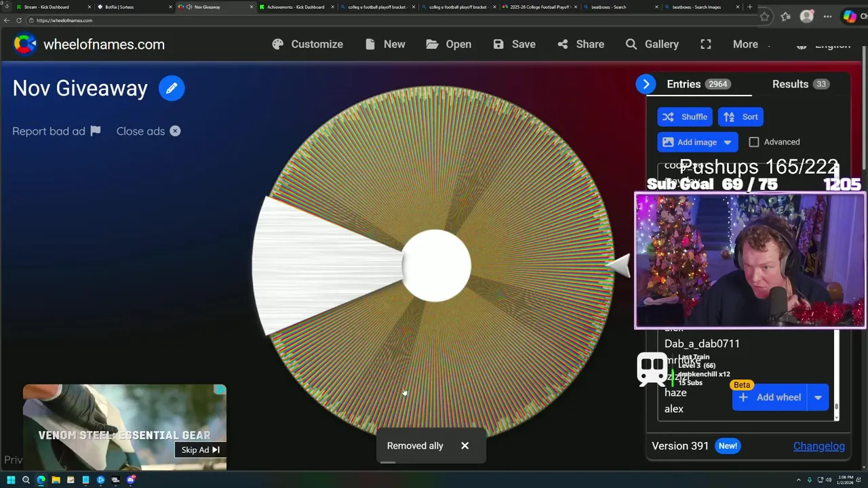Switch to the Entries tab

click(698, 84)
